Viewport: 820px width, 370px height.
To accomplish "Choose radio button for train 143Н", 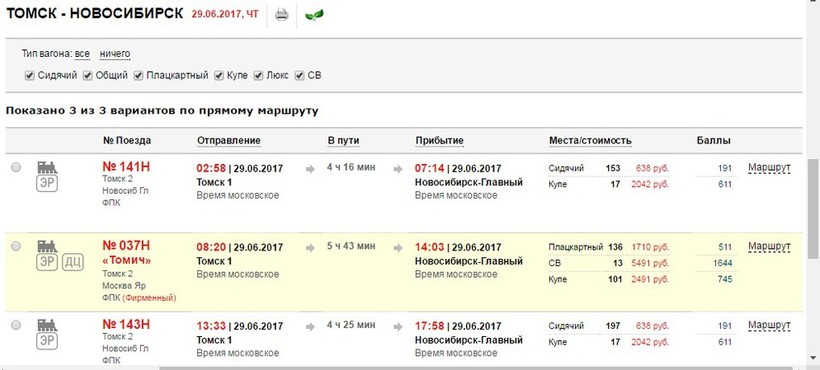I will pyautogui.click(x=16, y=325).
